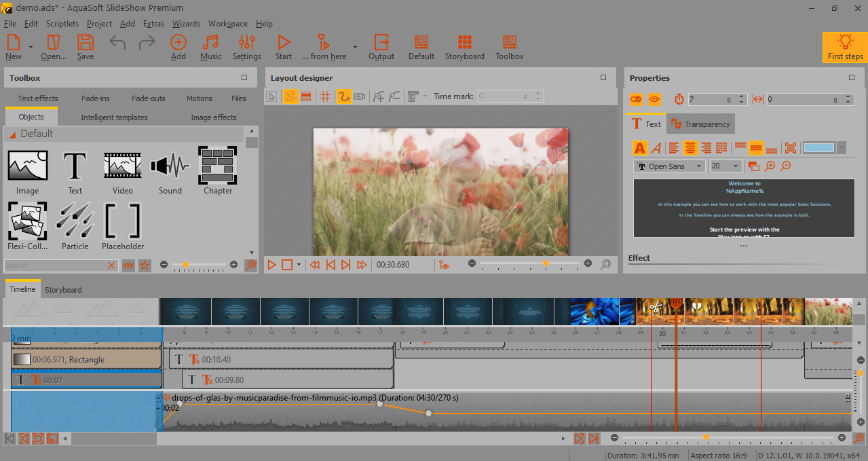Toggle the Toolbox eye filter button
The height and width of the screenshot is (461, 868).
click(128, 265)
